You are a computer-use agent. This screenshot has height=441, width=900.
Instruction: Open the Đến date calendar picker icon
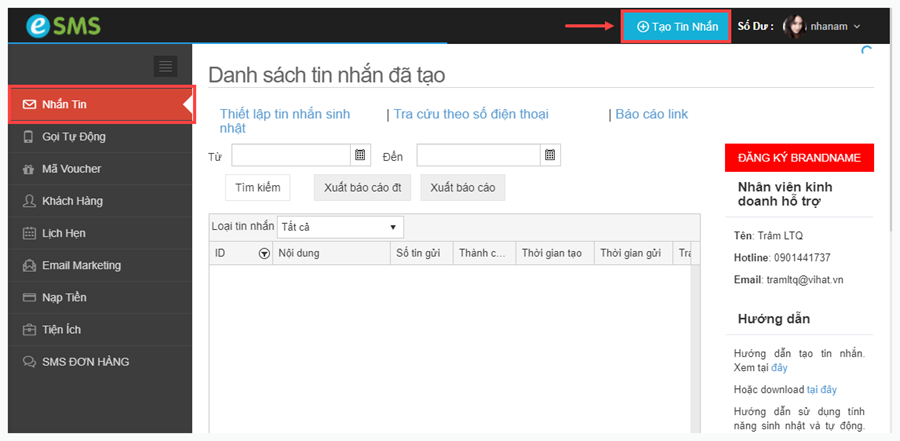point(550,155)
